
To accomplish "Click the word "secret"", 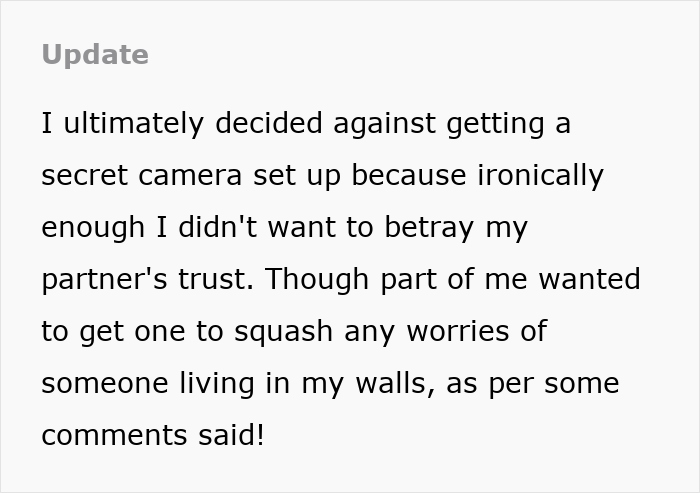I will [x=81, y=176].
